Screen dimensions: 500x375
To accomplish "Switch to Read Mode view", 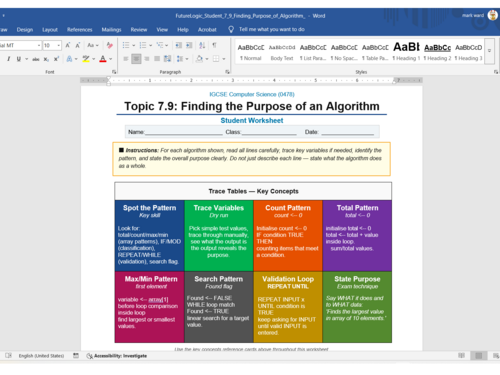I will tap(462, 356).
